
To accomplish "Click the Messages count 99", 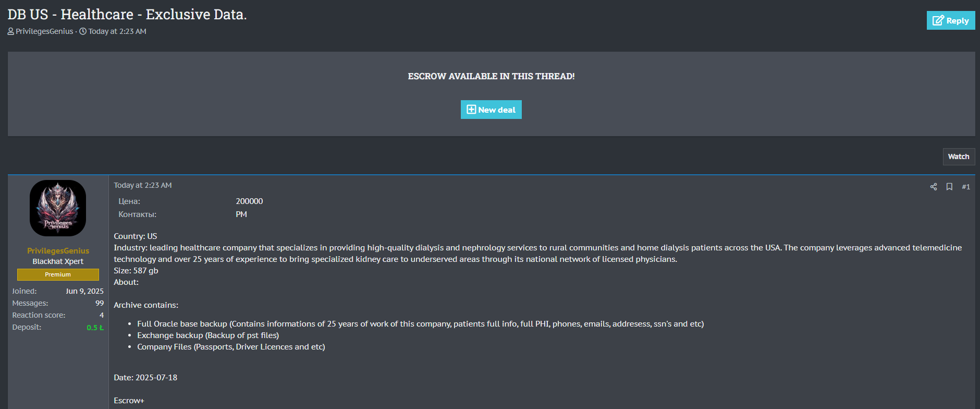I will point(99,303).
